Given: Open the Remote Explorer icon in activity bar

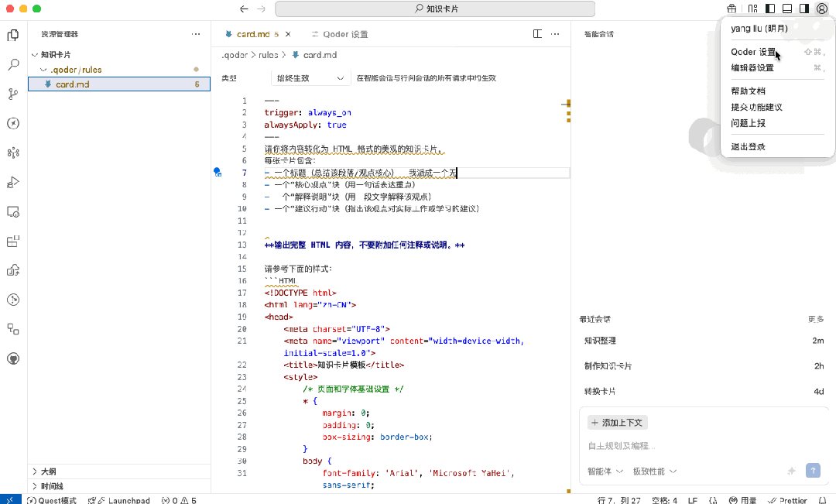Looking at the screenshot, I should pos(13,211).
